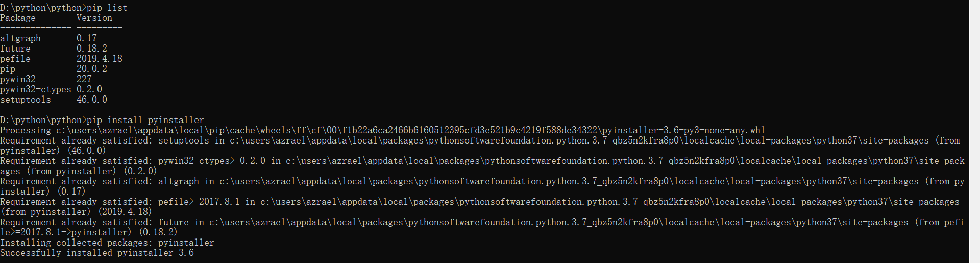This screenshot has width=980, height=263.
Task: Click the 'setuptools' package name in list
Action: [26, 100]
